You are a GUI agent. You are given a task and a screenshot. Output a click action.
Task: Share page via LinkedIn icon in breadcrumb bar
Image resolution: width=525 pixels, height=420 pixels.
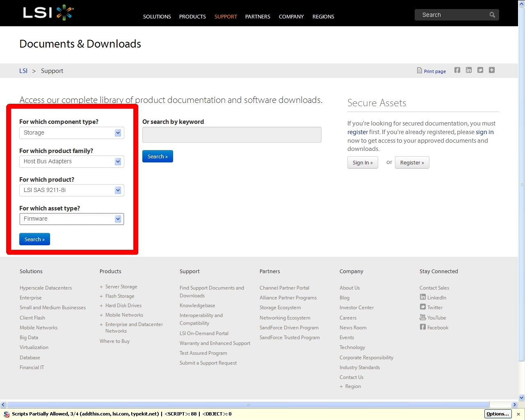(x=468, y=70)
